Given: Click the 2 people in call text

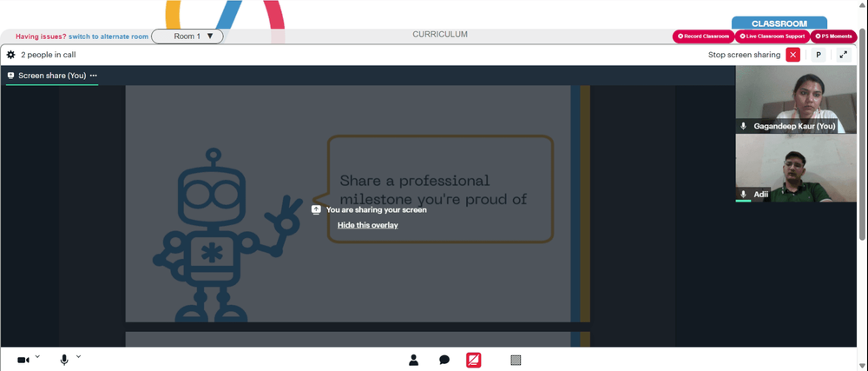Looking at the screenshot, I should point(48,55).
